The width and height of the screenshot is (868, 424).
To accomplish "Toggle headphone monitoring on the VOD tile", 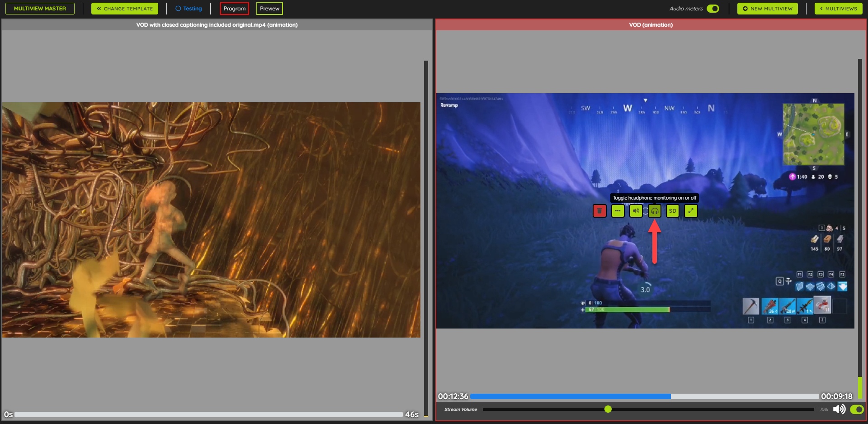I will tap(655, 211).
